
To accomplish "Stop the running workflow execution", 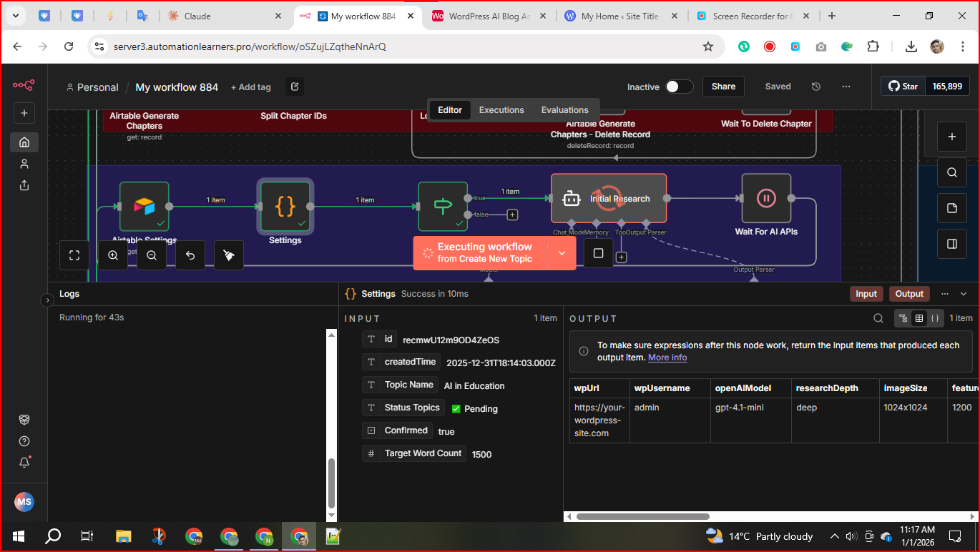I will pos(599,253).
